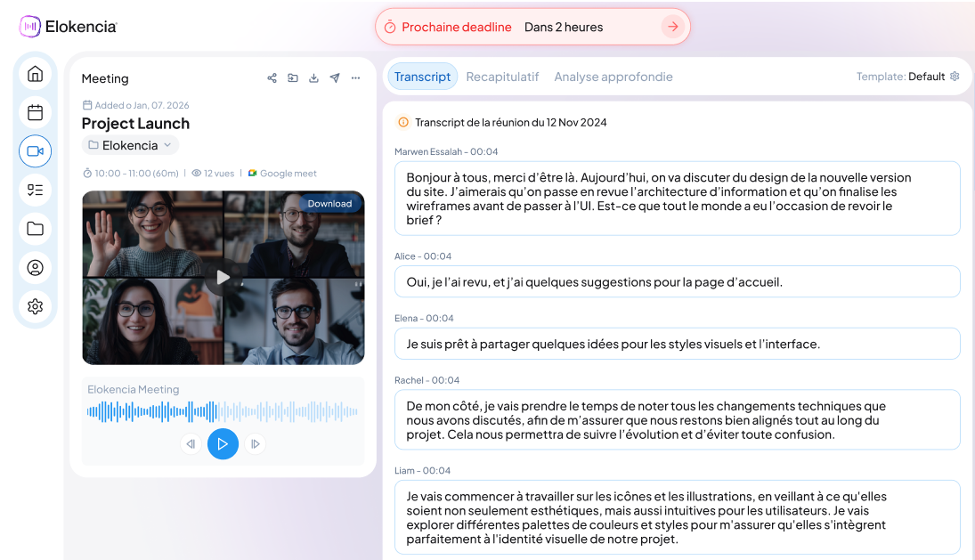Click the 'Elokencia Meeting' audio title

click(x=133, y=389)
